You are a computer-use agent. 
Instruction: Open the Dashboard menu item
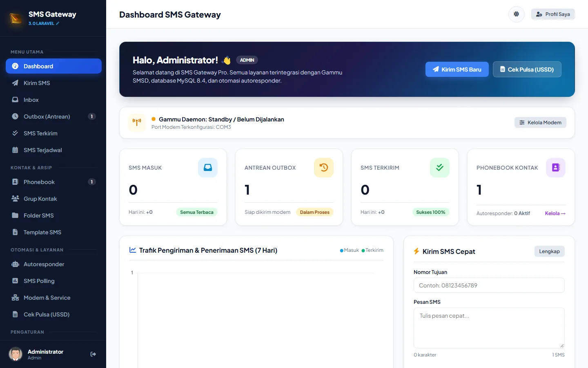pos(53,66)
